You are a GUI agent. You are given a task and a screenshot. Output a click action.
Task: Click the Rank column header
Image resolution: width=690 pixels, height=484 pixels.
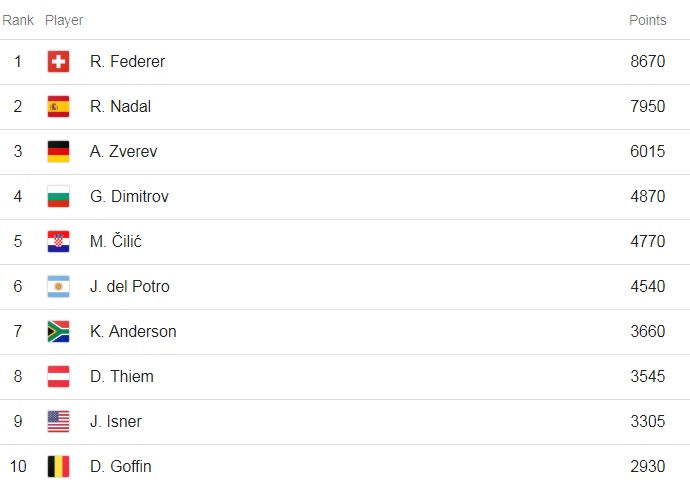pos(18,20)
